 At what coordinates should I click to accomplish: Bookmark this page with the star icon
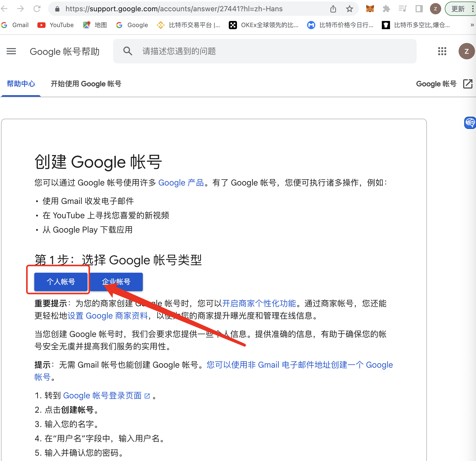[349, 9]
